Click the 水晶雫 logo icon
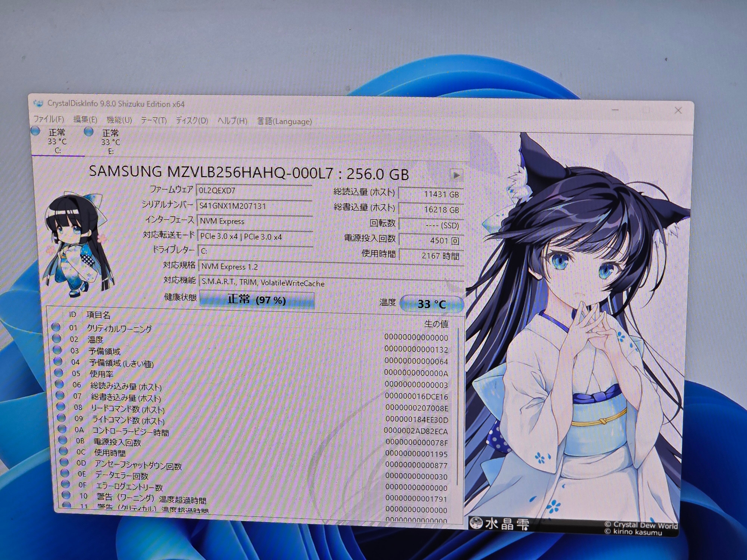The height and width of the screenshot is (560, 747). pyautogui.click(x=476, y=524)
